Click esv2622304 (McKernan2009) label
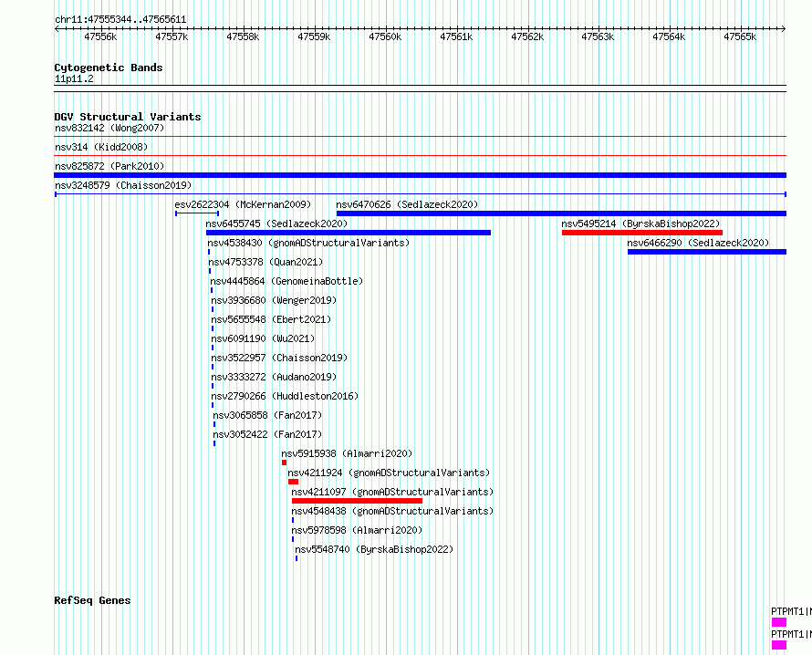 243,204
